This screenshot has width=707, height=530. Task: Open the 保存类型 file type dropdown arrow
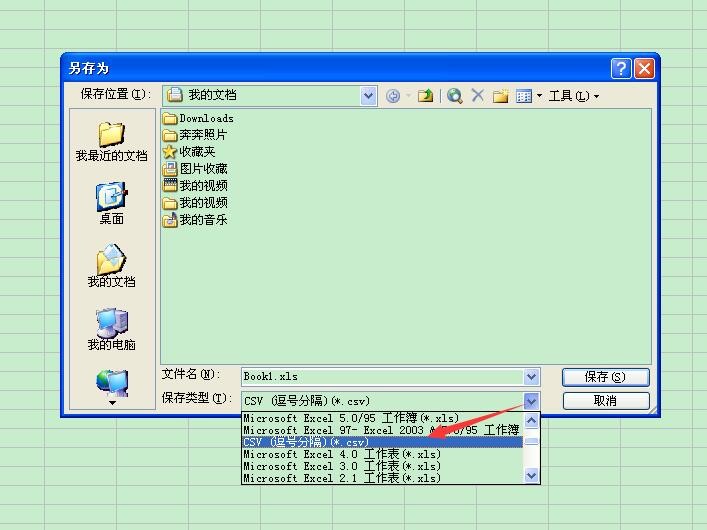tap(531, 401)
